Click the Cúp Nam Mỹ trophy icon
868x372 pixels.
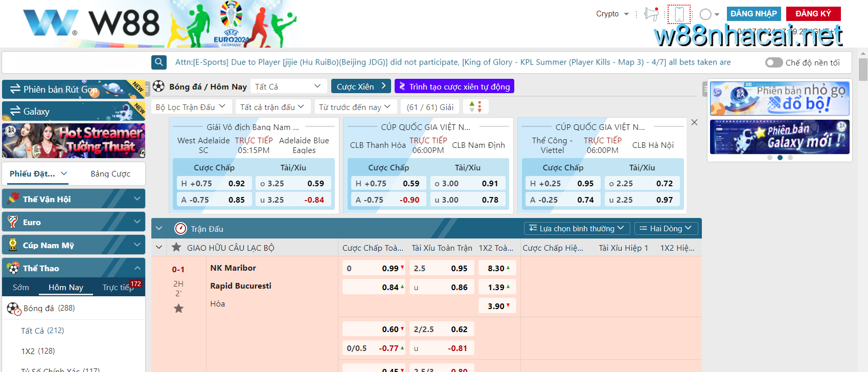[x=13, y=245]
